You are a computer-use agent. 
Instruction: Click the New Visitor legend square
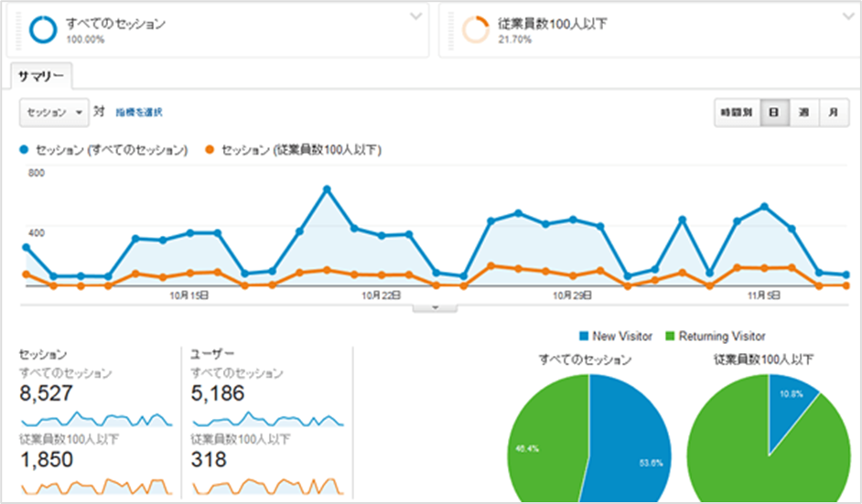coord(584,336)
